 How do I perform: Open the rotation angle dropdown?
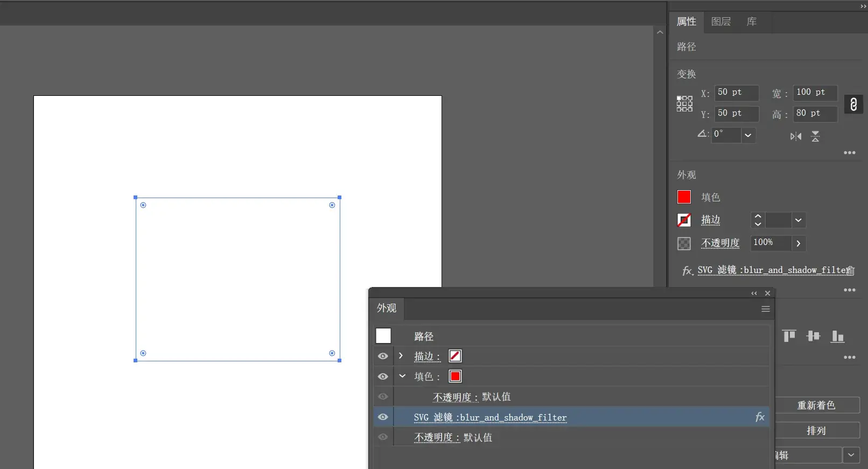pyautogui.click(x=748, y=135)
